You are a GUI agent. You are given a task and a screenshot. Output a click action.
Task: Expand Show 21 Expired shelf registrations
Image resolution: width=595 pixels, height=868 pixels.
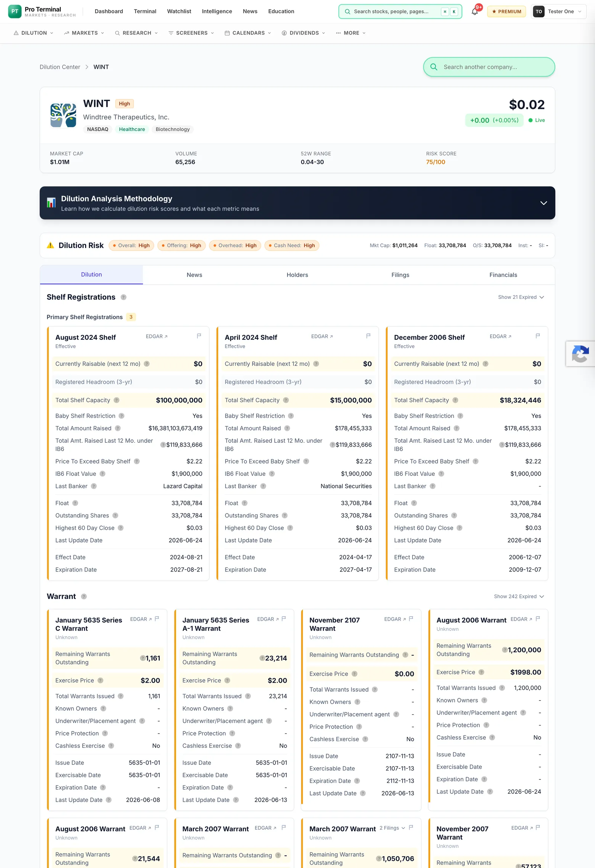521,297
